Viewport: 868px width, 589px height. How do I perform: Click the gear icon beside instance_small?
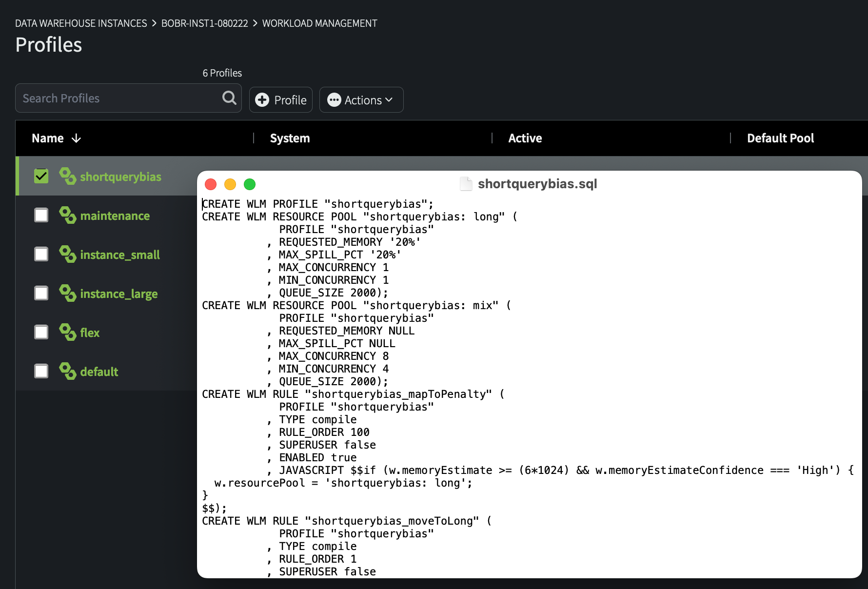67,254
